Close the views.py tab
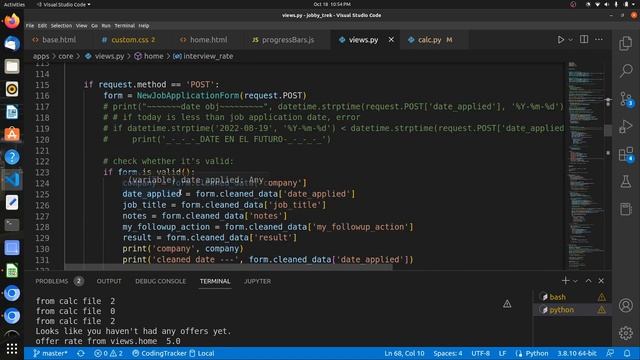The image size is (640, 360). [x=391, y=40]
